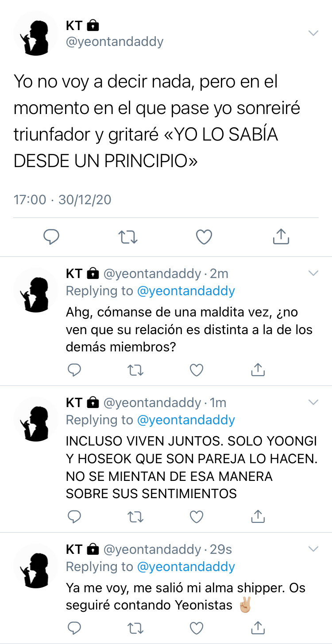The image size is (332, 644).
Task: Retweet the 'Ahg, cómanse' reply
Action: point(135,370)
